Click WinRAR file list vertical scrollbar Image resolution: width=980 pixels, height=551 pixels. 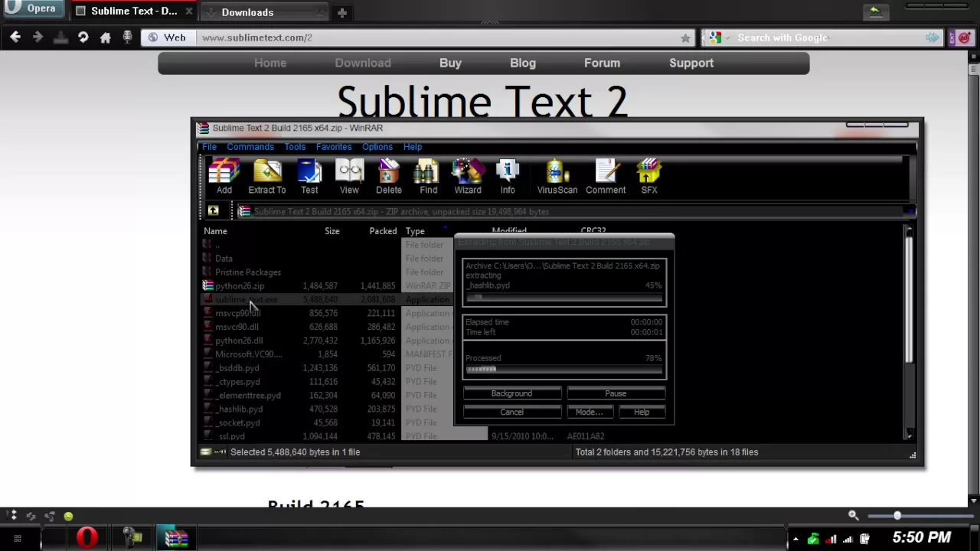click(x=909, y=331)
